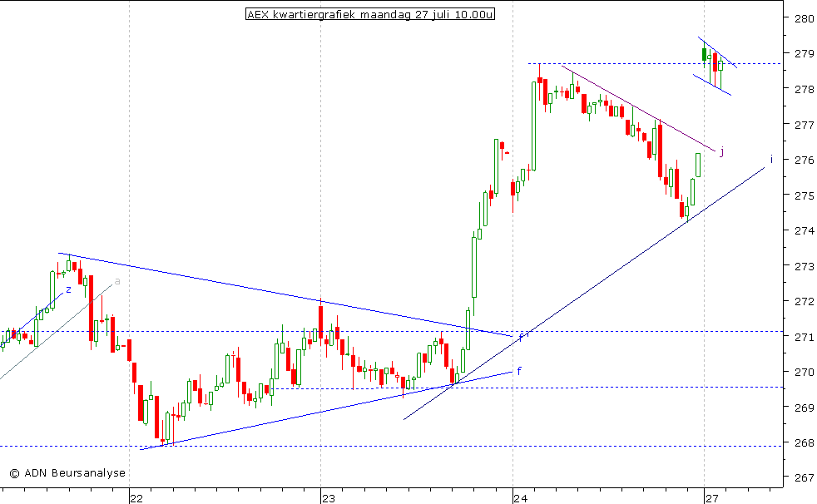Click the ADN Beursanalyse copyright text
This screenshot has height=504, width=817.
[67, 472]
